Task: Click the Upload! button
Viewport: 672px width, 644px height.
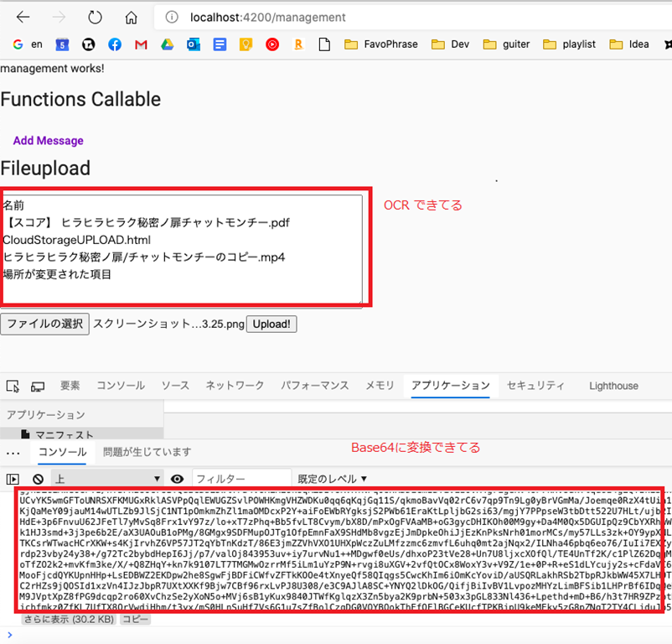Action: point(271,324)
